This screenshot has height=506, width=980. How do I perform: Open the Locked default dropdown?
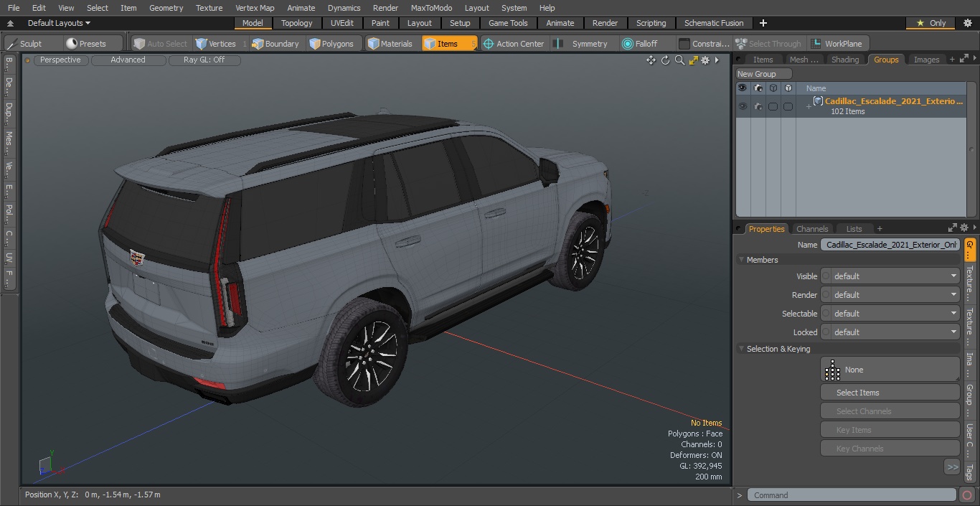click(895, 332)
